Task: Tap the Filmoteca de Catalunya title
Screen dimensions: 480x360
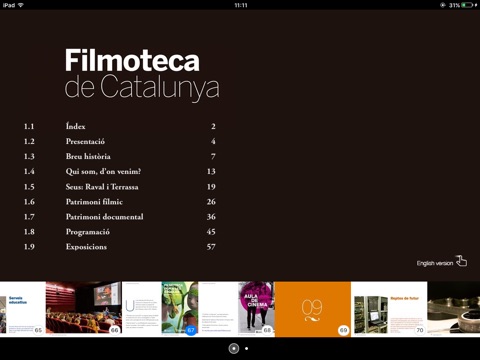Action: tap(142, 75)
